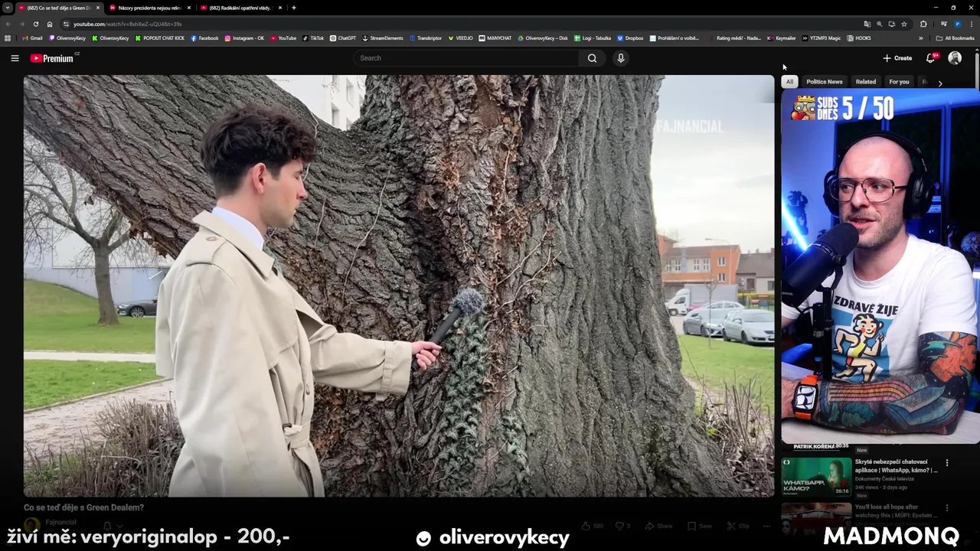Open the YT2MP3 Magic bookmark

click(822, 38)
